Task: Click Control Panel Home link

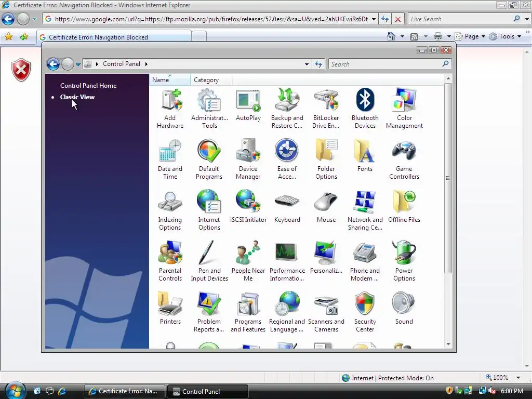Action: coord(88,86)
